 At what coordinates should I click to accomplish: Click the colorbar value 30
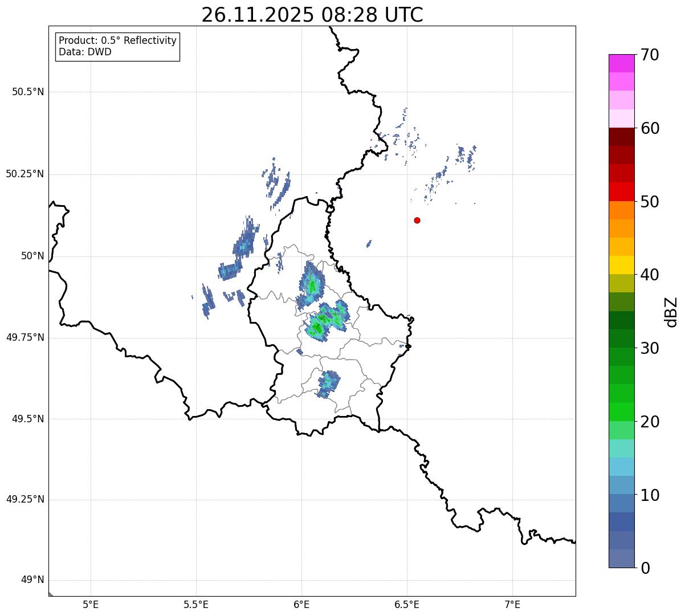coord(650,348)
